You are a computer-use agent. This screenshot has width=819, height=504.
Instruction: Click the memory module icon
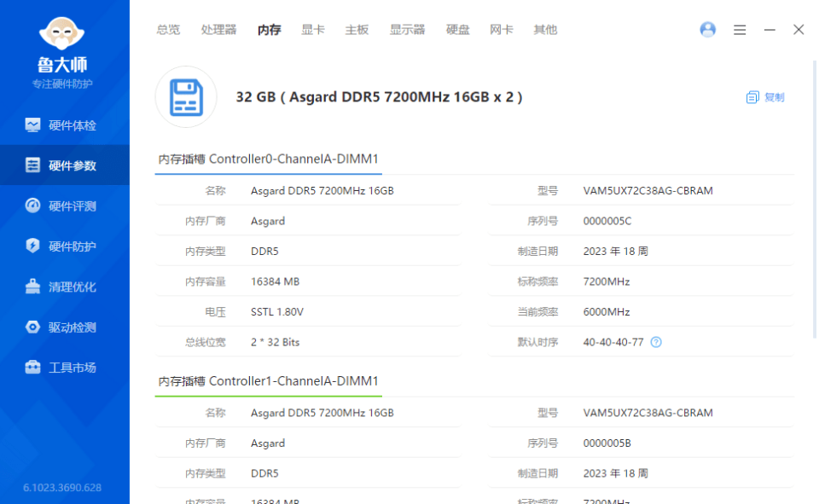[186, 97]
